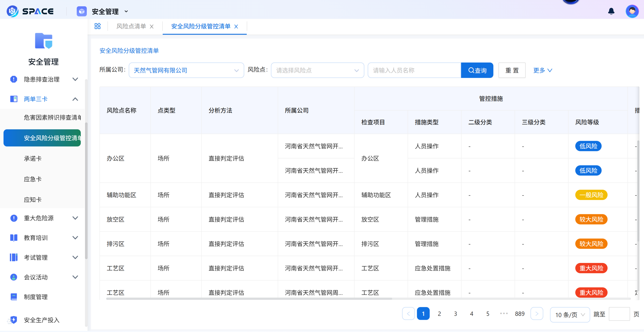Open the notification bell
Viewport: 644px width, 332px height.
611,11
